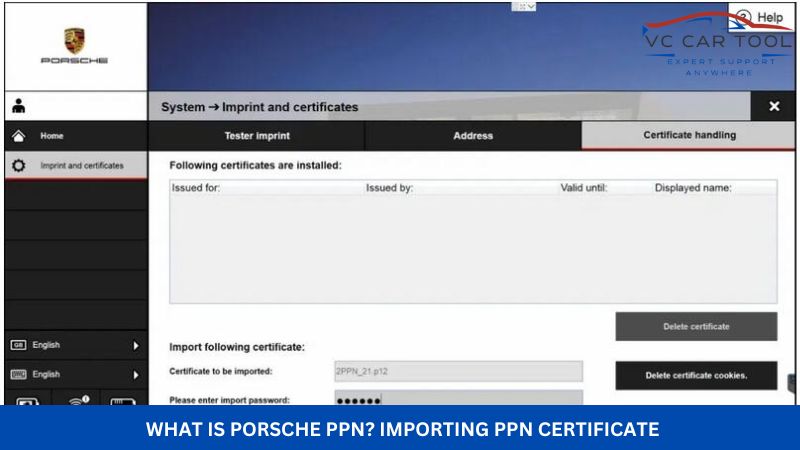
Task: Switch to the Address tab
Action: pyautogui.click(x=473, y=136)
